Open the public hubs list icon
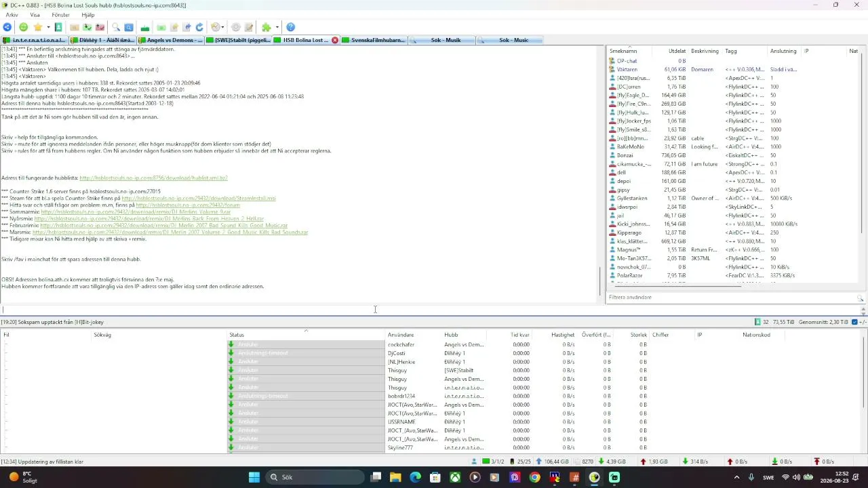868x488 pixels. point(7,27)
